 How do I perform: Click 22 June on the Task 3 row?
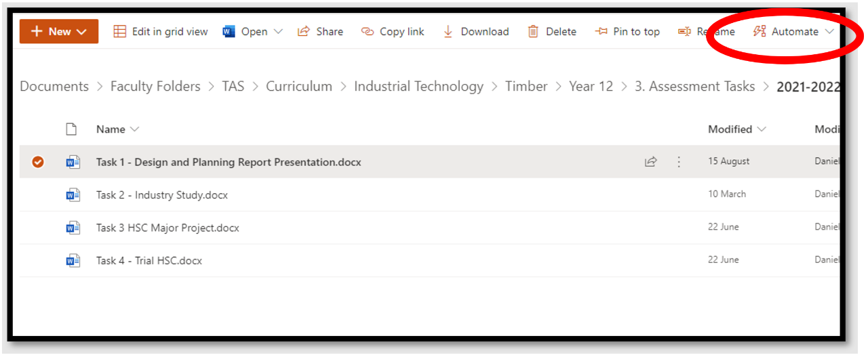pyautogui.click(x=724, y=227)
